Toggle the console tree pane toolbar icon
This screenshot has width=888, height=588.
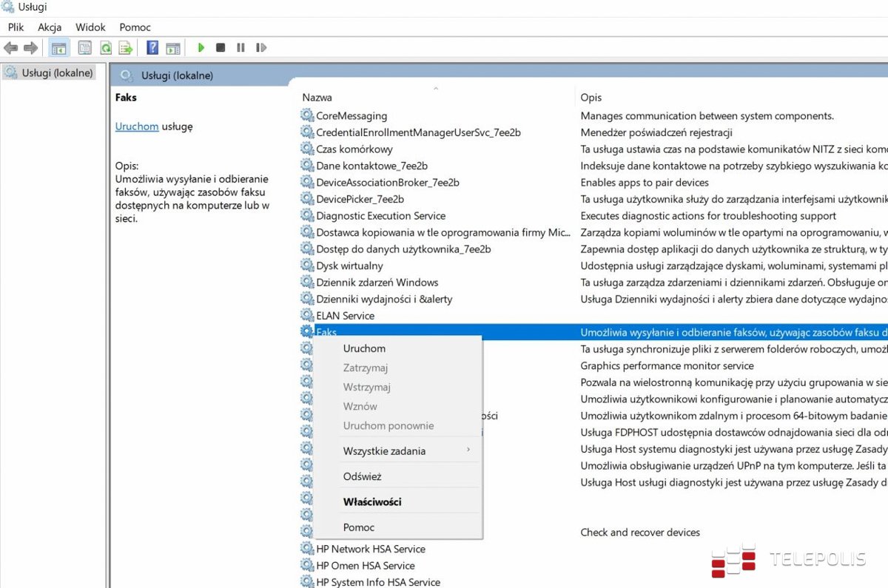point(58,48)
